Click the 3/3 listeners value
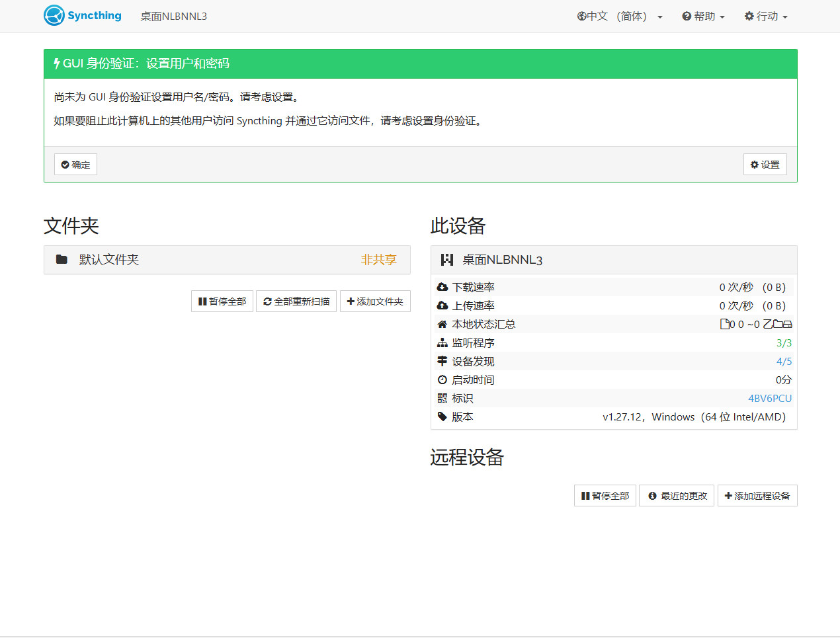The image size is (840, 638). (784, 342)
